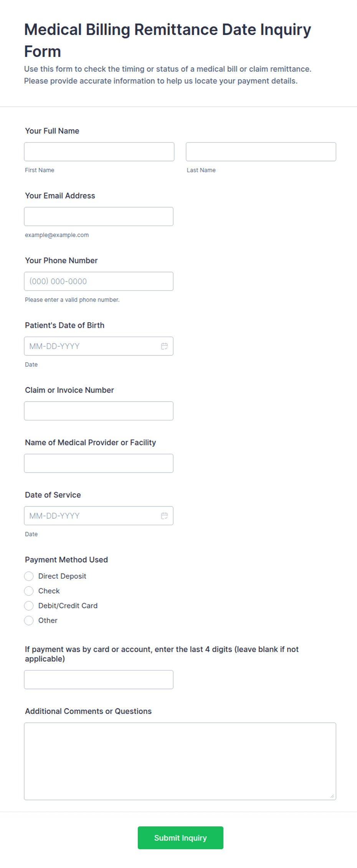Click into the Last Name field
The width and height of the screenshot is (357, 868).
[261, 152]
